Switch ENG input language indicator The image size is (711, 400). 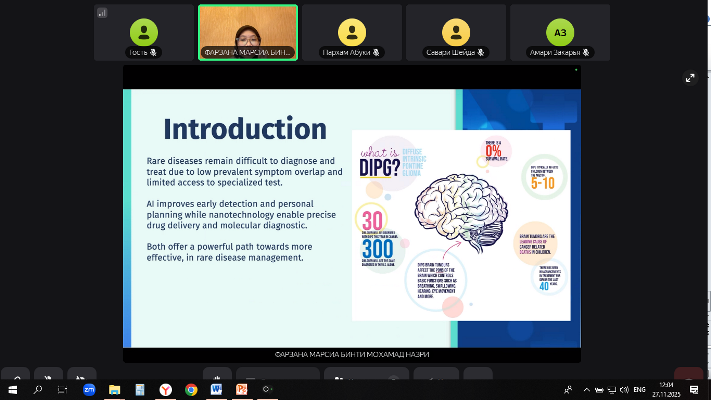(x=640, y=389)
